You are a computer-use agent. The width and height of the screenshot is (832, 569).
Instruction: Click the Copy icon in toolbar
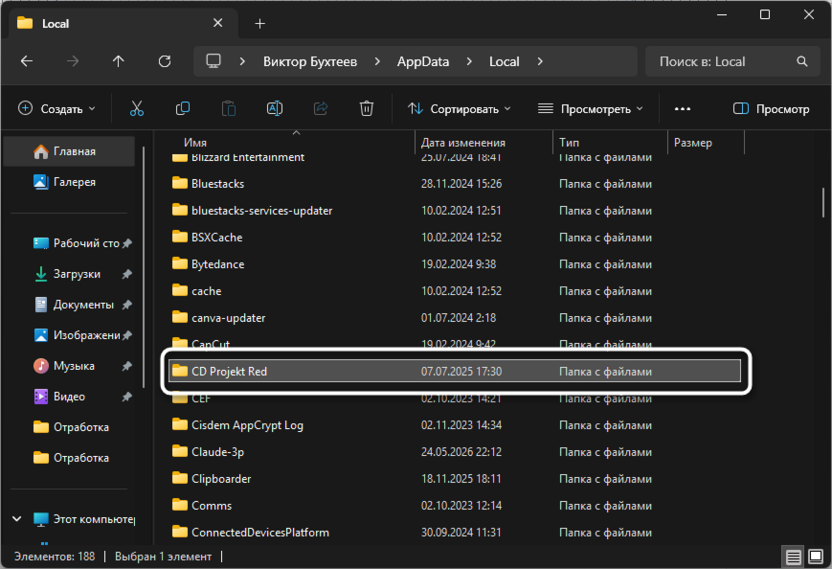(183, 109)
